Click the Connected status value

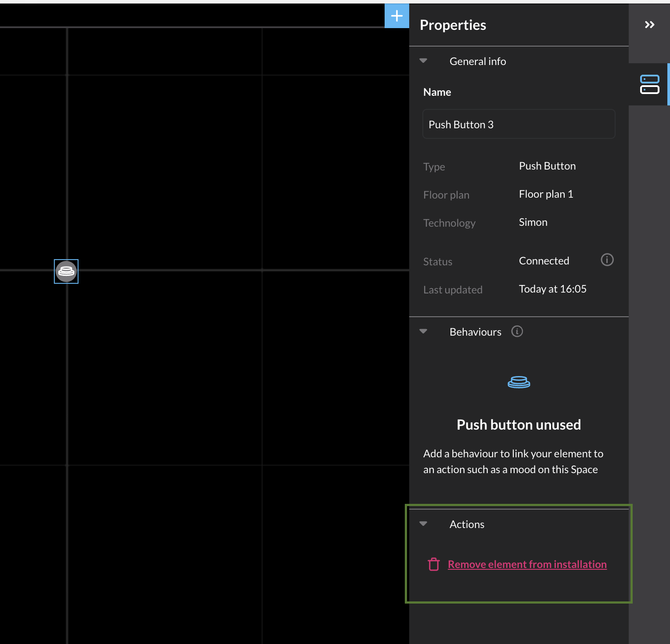point(544,260)
